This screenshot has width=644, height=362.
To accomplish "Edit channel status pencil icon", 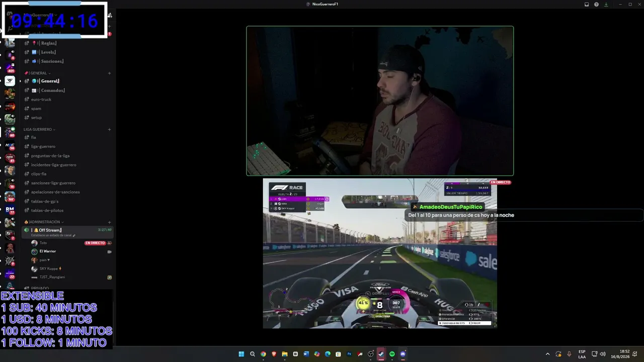I will click(74, 235).
